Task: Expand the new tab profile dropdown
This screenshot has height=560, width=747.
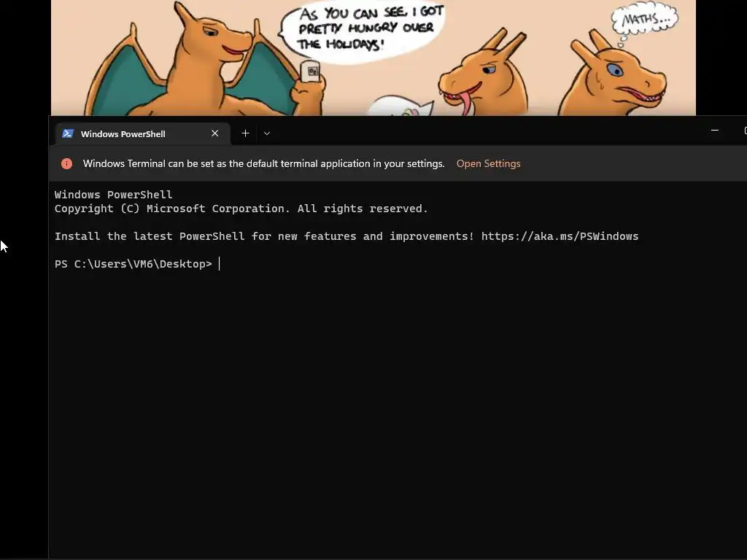Action: click(267, 133)
